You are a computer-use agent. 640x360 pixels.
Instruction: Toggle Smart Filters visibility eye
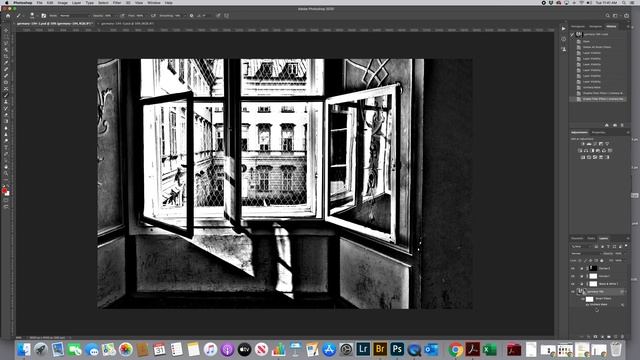[582, 299]
